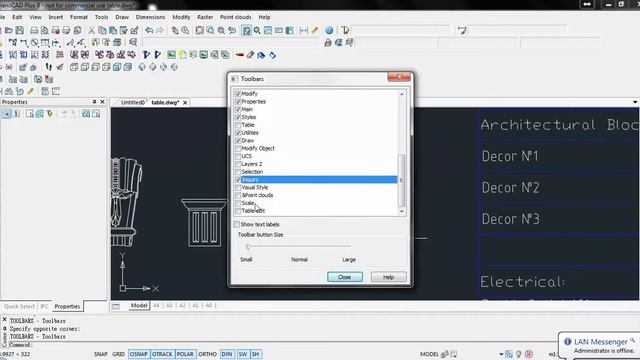The width and height of the screenshot is (640, 360).
Task: Close the table.dwg document tab
Action: [x=185, y=102]
